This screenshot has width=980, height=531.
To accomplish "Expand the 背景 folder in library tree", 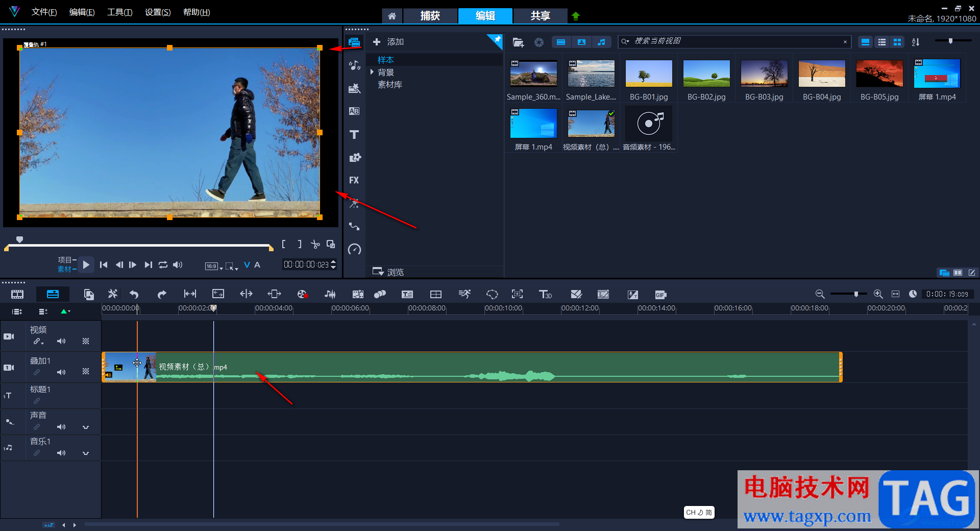I will pos(372,72).
